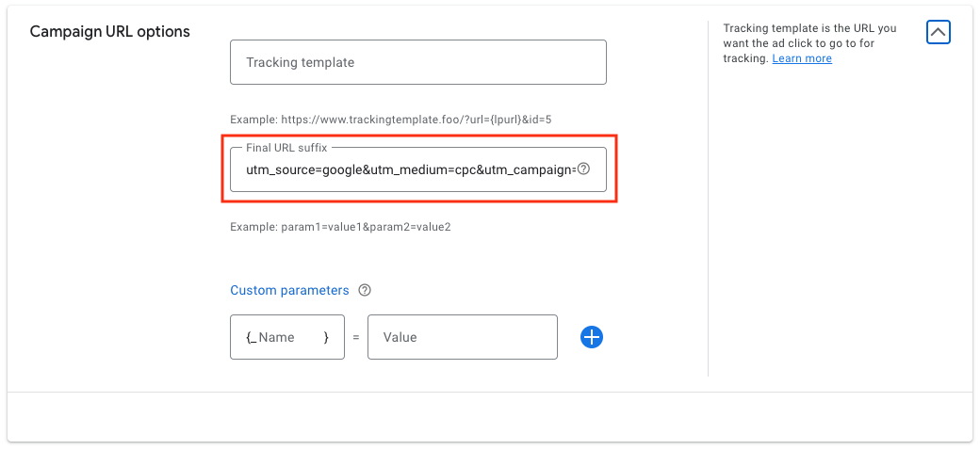Open help icon inside Final URL suffix field

(583, 169)
